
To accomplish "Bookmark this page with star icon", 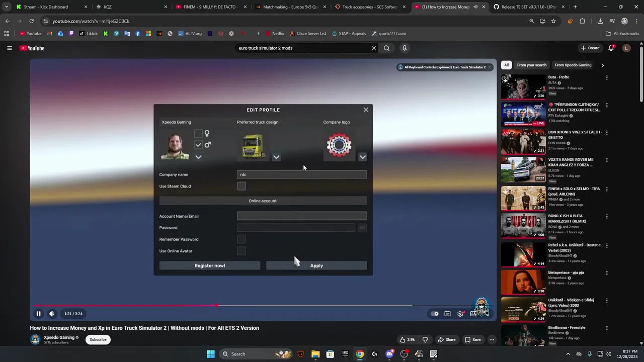I will point(553,21).
